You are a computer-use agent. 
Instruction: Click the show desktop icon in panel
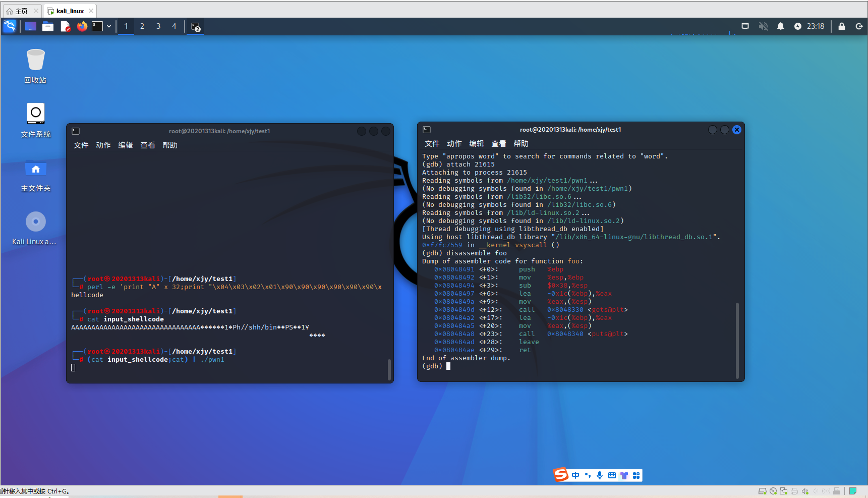point(31,26)
